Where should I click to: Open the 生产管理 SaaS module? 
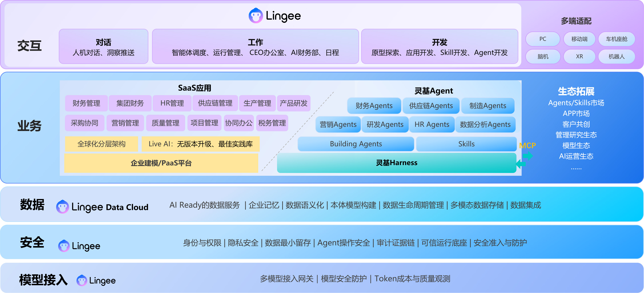[x=257, y=103]
